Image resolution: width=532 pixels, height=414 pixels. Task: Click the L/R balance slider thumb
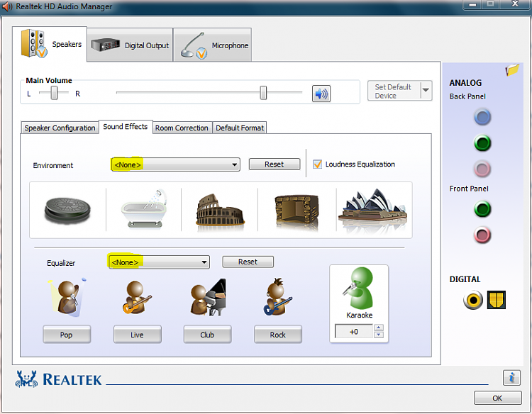point(54,93)
